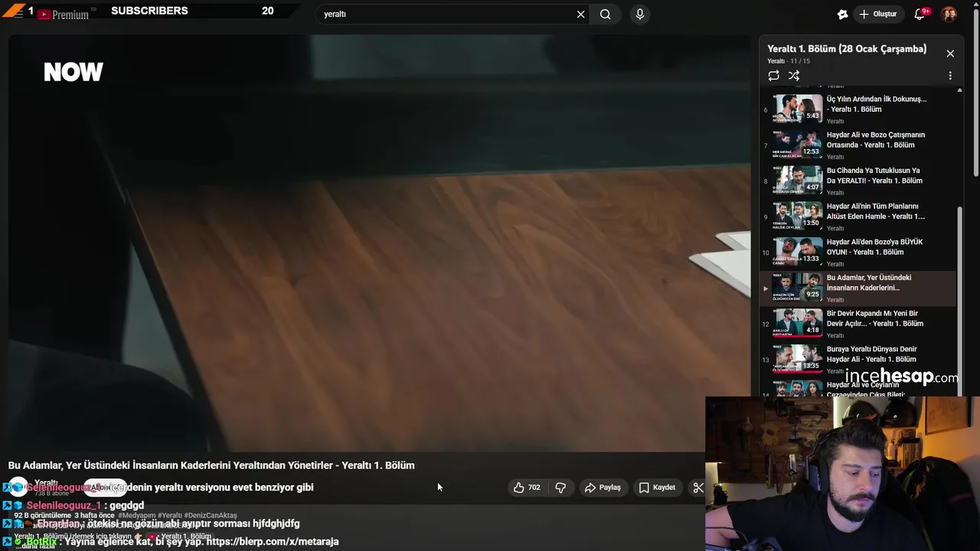Open Bir Devir Kapandı Mı video
980x551 pixels.
coord(857,324)
